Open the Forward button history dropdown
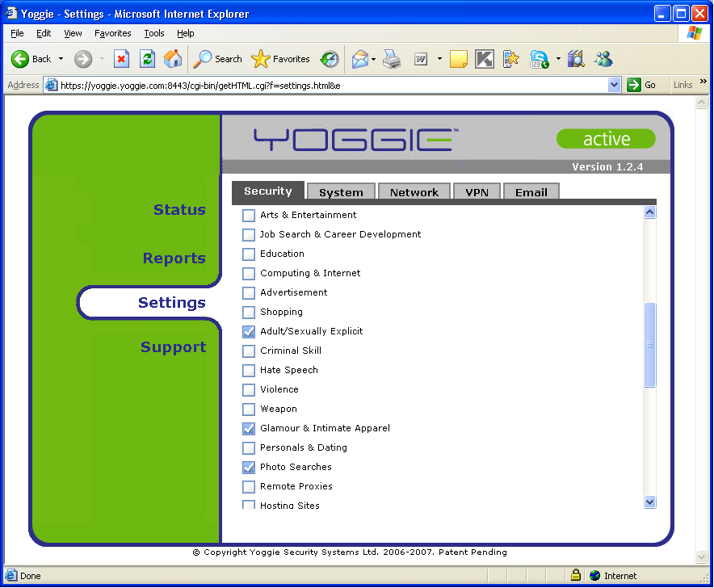 [x=102, y=59]
